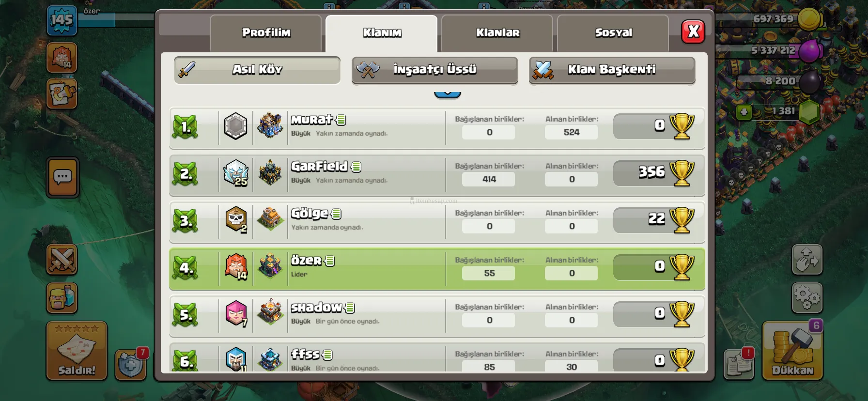This screenshot has height=401, width=868.
Task: Click the layout edit hand icon
Action: (x=807, y=259)
